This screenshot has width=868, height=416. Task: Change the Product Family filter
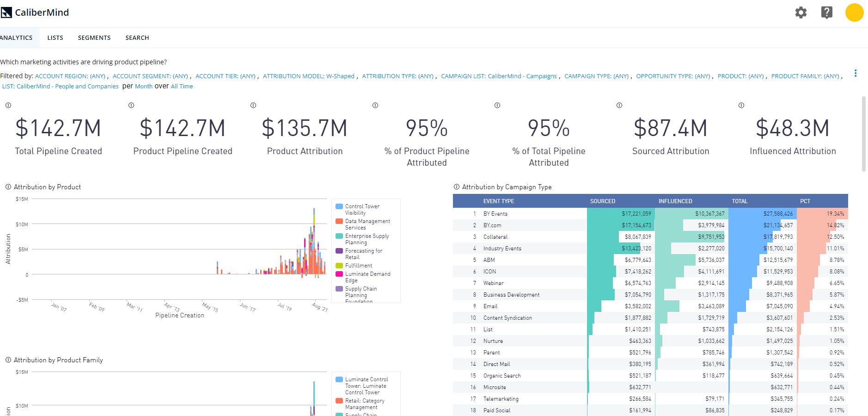[805, 76]
